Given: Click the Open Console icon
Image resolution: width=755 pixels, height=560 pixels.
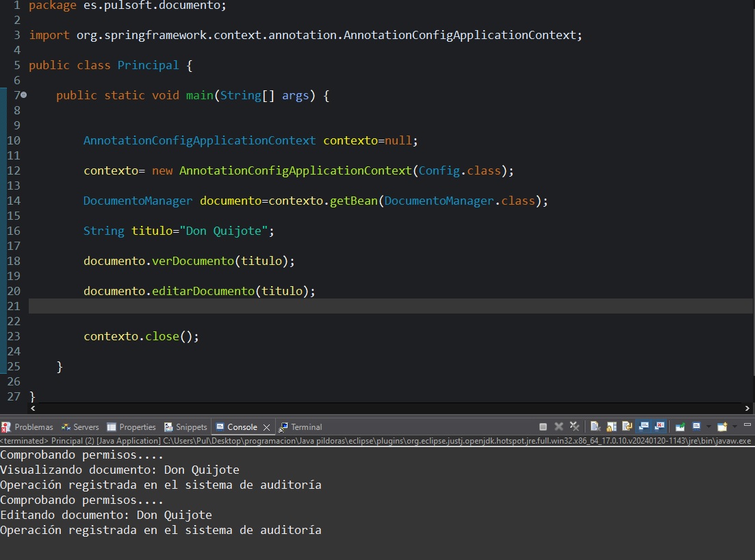Looking at the screenshot, I should tap(721, 427).
